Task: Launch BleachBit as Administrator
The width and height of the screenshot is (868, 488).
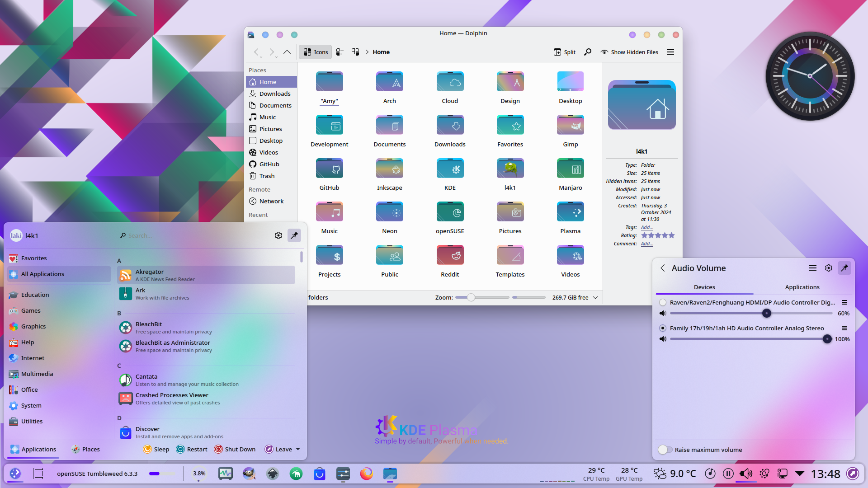Action: pyautogui.click(x=206, y=346)
